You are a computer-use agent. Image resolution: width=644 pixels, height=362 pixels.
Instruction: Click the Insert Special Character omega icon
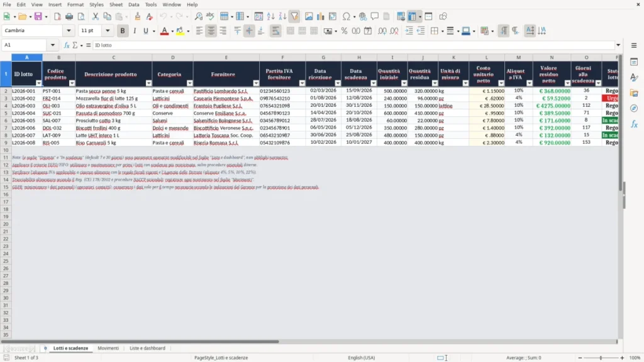point(347,16)
